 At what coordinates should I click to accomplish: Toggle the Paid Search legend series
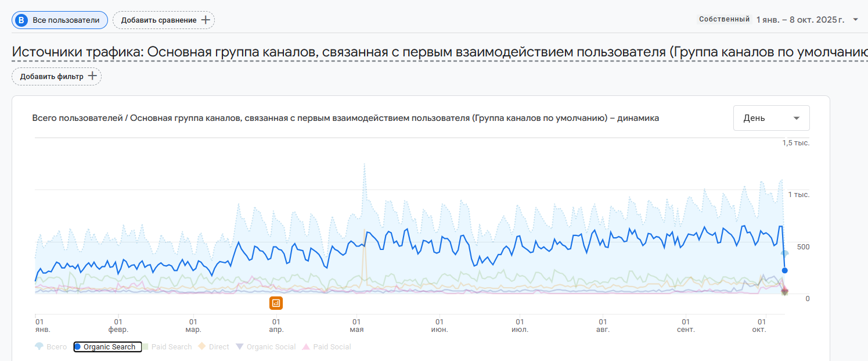167,347
